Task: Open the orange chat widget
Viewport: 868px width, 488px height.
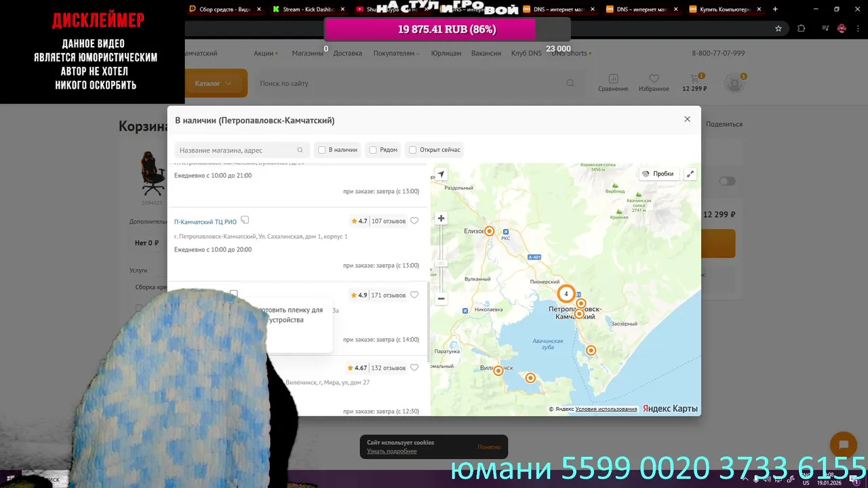Action: [x=844, y=445]
